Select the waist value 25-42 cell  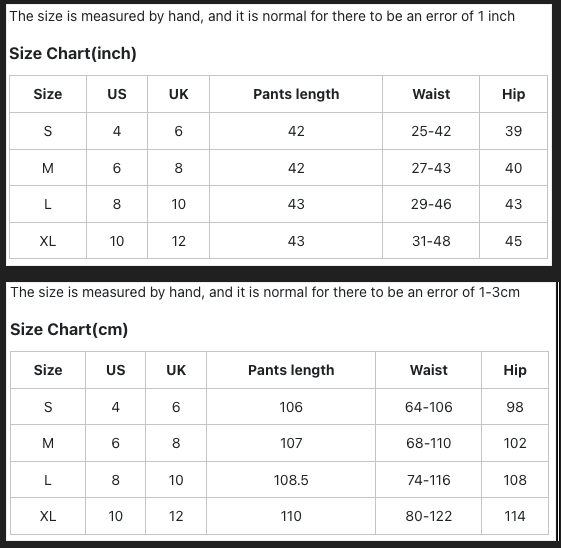coord(431,131)
